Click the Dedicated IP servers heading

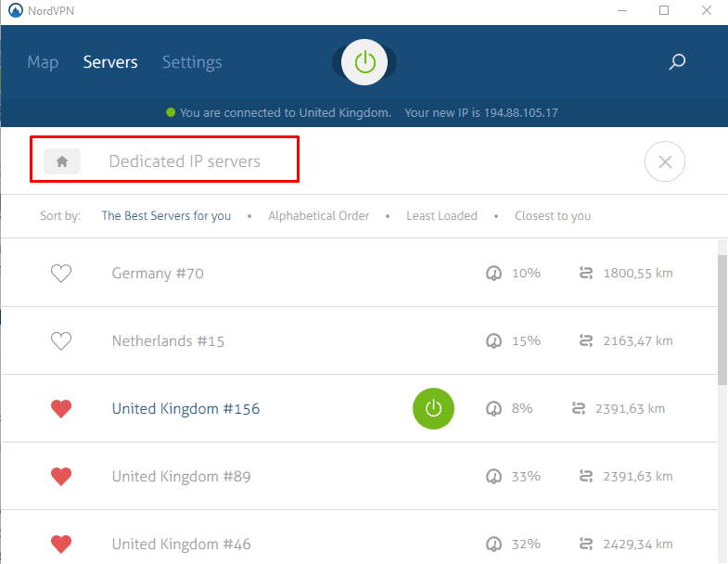click(185, 161)
